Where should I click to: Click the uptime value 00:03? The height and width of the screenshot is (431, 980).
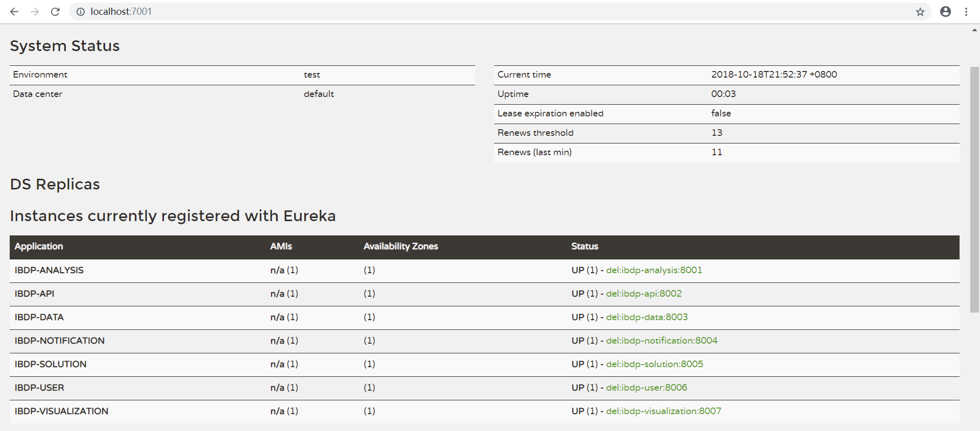tap(724, 94)
